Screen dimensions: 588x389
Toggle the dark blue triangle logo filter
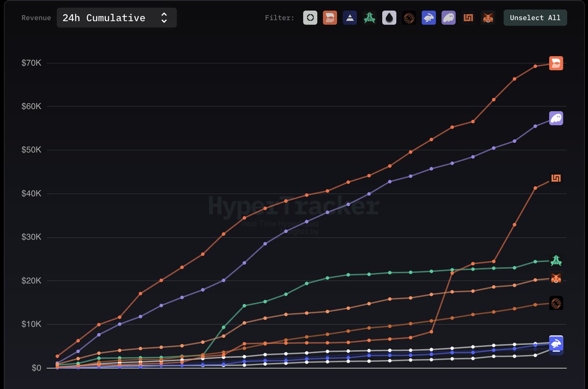coord(350,18)
